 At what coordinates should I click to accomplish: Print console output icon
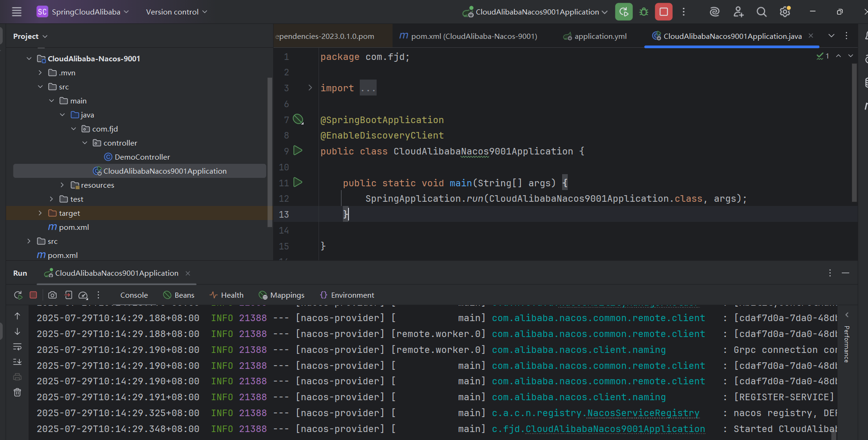coord(17,377)
